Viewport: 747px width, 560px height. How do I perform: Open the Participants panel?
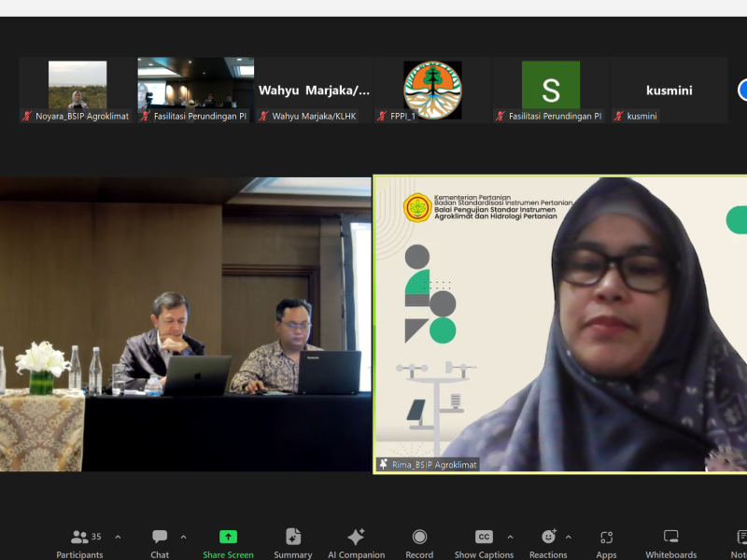pos(79,542)
